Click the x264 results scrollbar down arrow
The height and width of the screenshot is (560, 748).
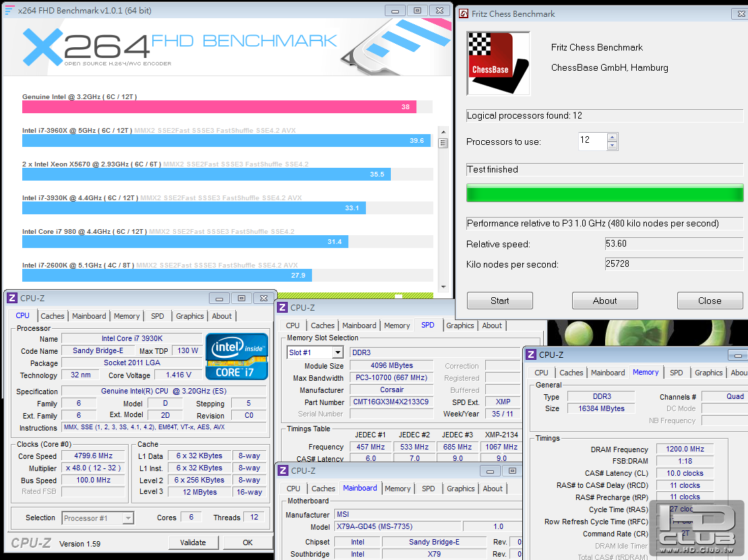click(x=443, y=286)
